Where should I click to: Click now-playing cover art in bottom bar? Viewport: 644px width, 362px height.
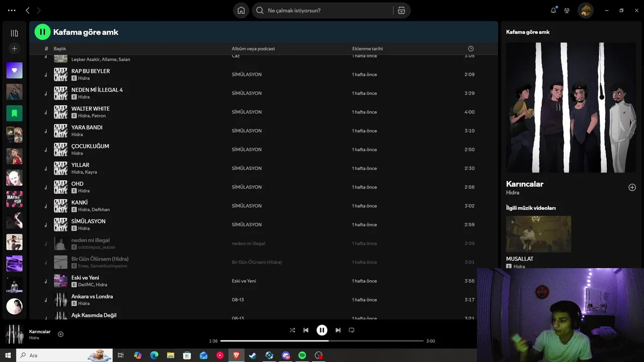[x=14, y=334]
